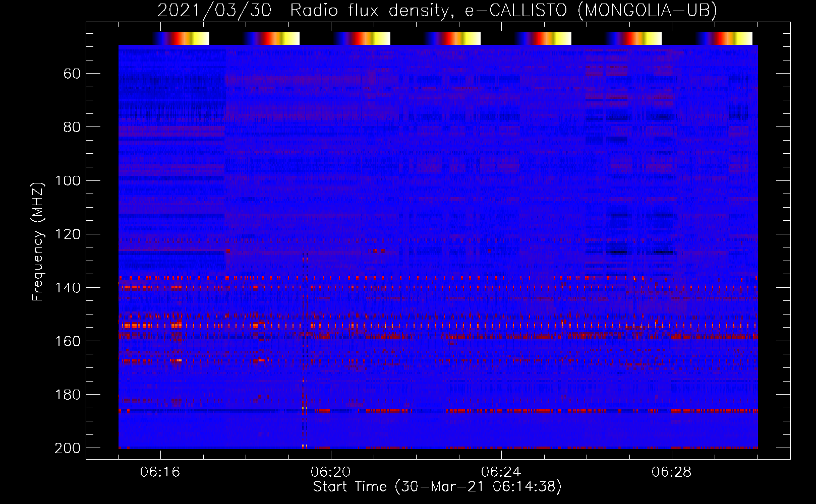Click the 06:28 time tick label
This screenshot has width=816, height=504.
(672, 472)
